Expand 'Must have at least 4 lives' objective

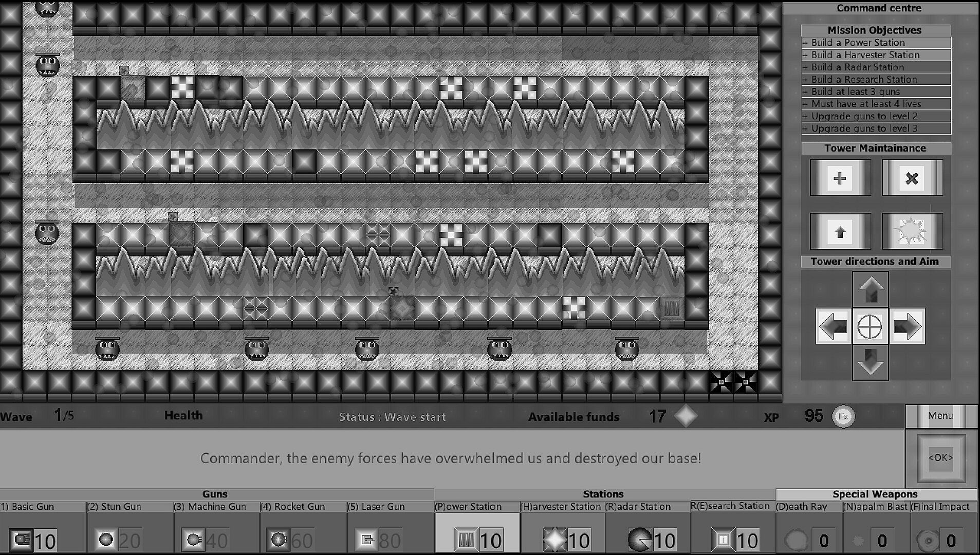[876, 104]
